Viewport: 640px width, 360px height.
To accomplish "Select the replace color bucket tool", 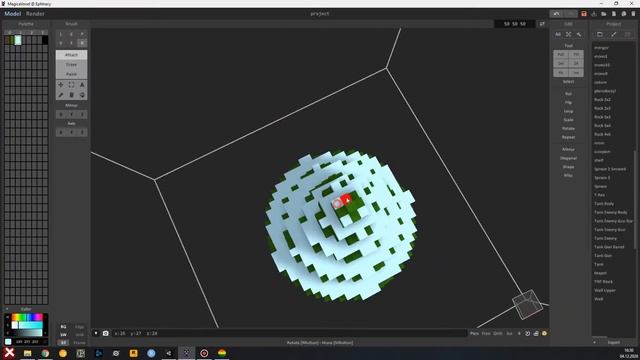I will point(82,95).
